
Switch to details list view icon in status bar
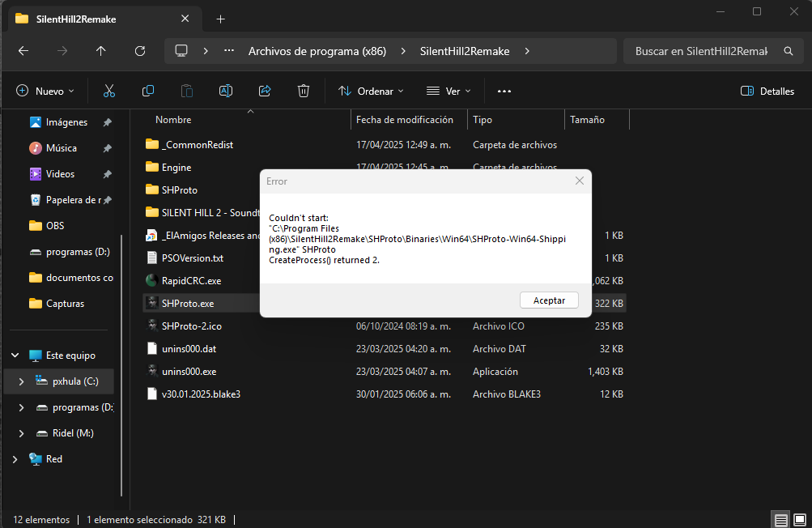click(x=781, y=519)
